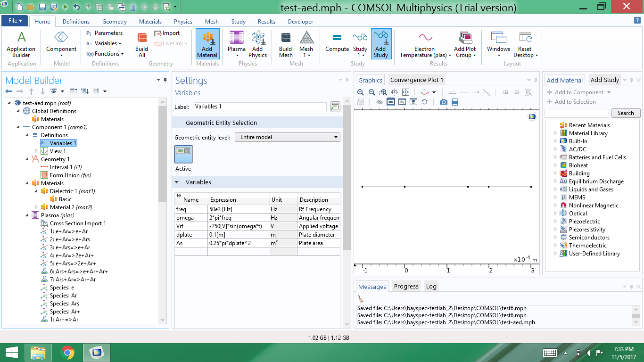
Task: Switch to the Progress tab
Action: (x=406, y=287)
